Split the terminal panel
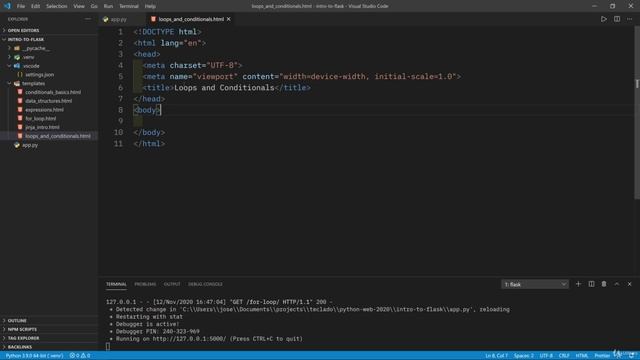The height and width of the screenshot is (360, 640). 591,284
